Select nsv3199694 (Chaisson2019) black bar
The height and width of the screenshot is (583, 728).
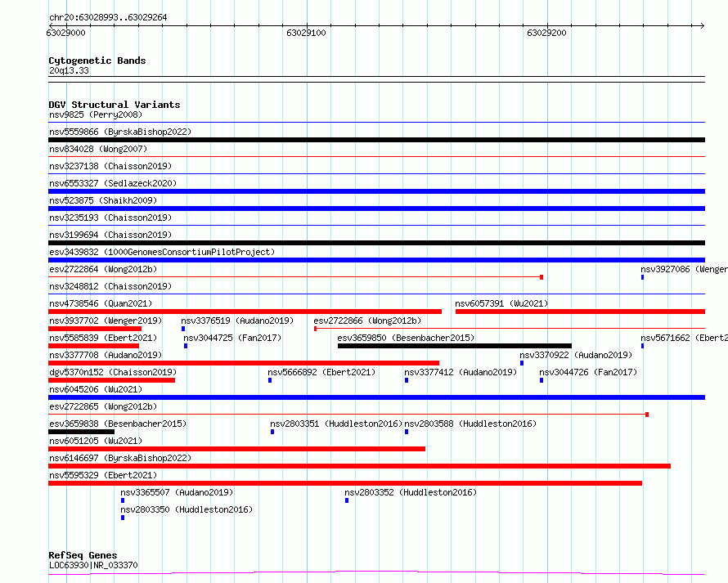tap(376, 243)
